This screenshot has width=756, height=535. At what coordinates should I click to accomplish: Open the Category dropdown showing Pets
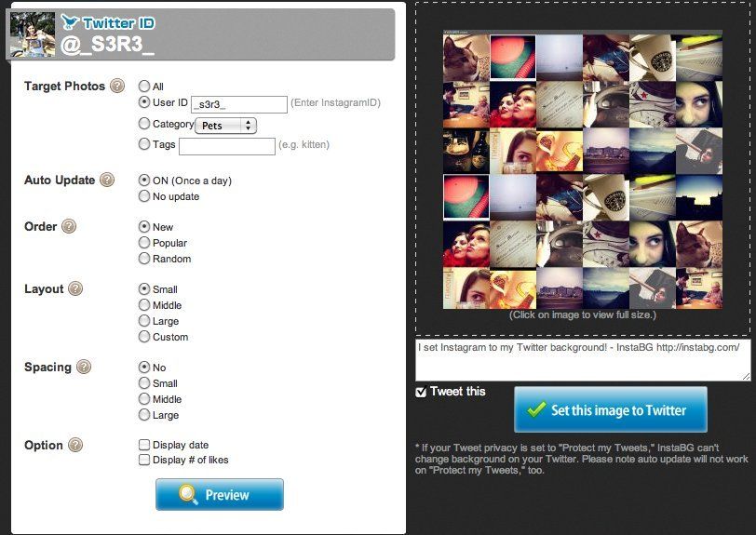click(225, 126)
